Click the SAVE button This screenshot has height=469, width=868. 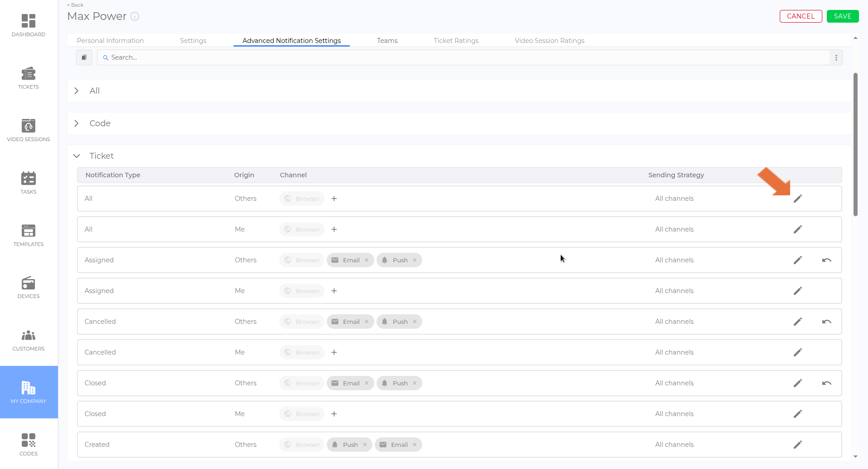click(842, 16)
